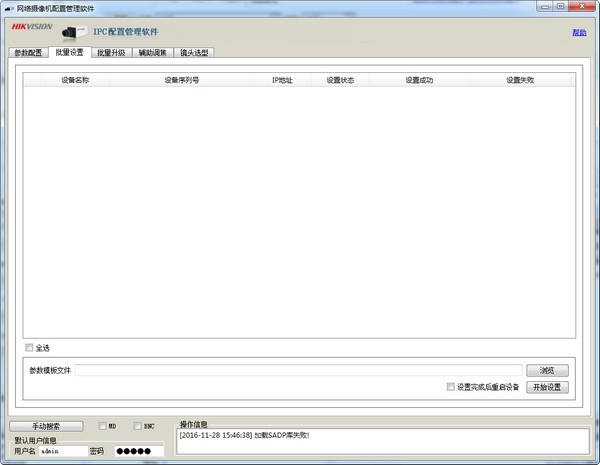The height and width of the screenshot is (465, 600).
Task: Focus the 参数模板文件 path field
Action: click(x=298, y=370)
